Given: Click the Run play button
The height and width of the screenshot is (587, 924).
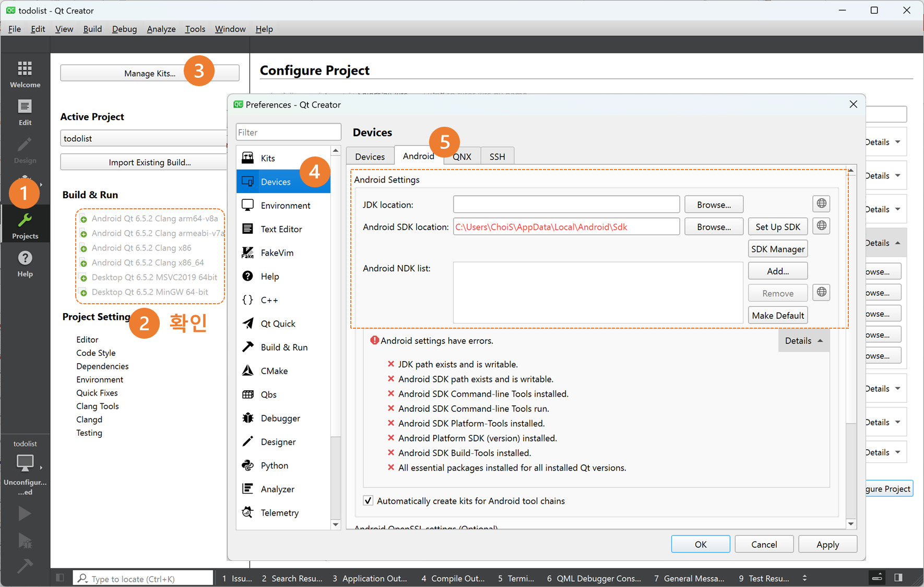Looking at the screenshot, I should [25, 513].
